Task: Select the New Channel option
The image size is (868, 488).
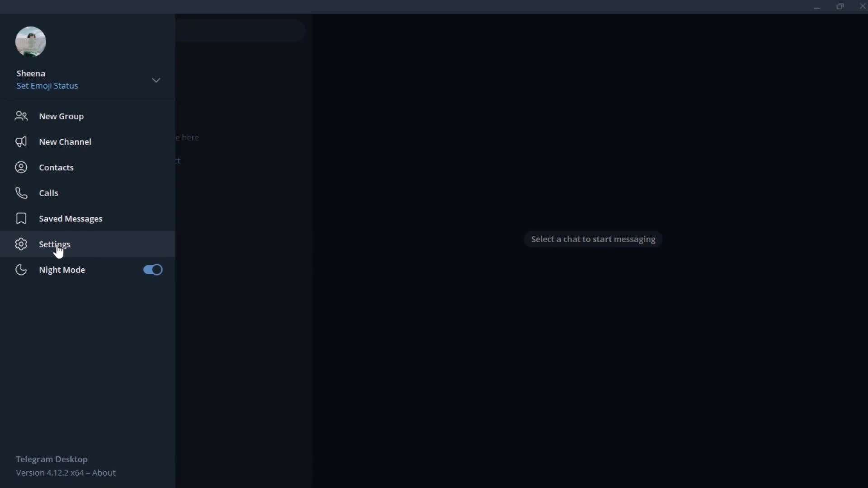Action: click(x=65, y=141)
